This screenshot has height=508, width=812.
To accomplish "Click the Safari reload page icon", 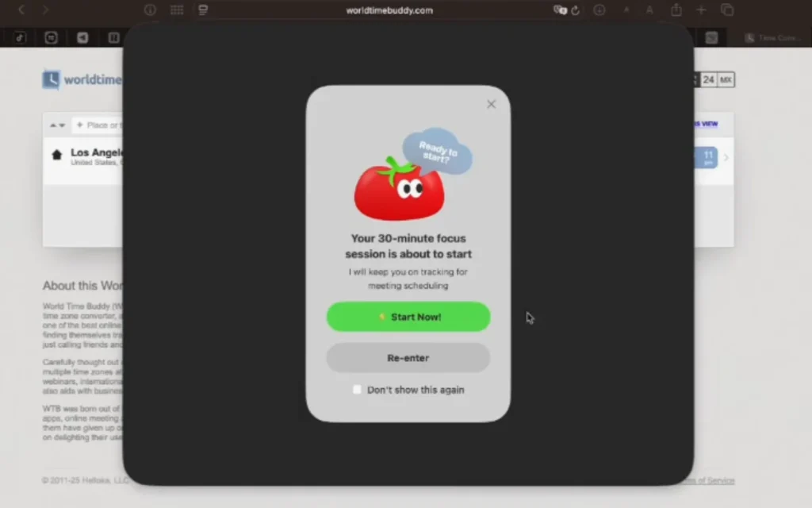I will coord(574,10).
